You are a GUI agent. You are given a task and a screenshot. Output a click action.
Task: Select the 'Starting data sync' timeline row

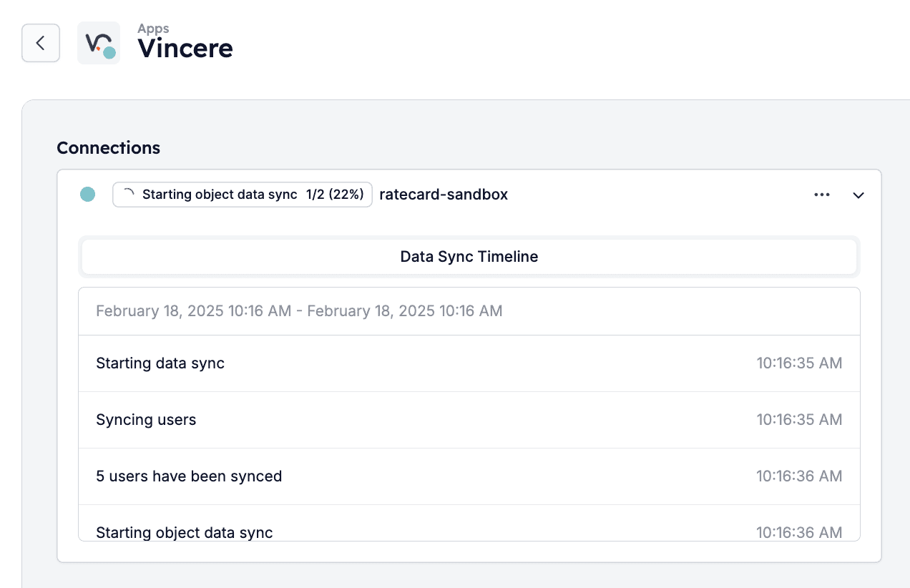click(x=469, y=363)
